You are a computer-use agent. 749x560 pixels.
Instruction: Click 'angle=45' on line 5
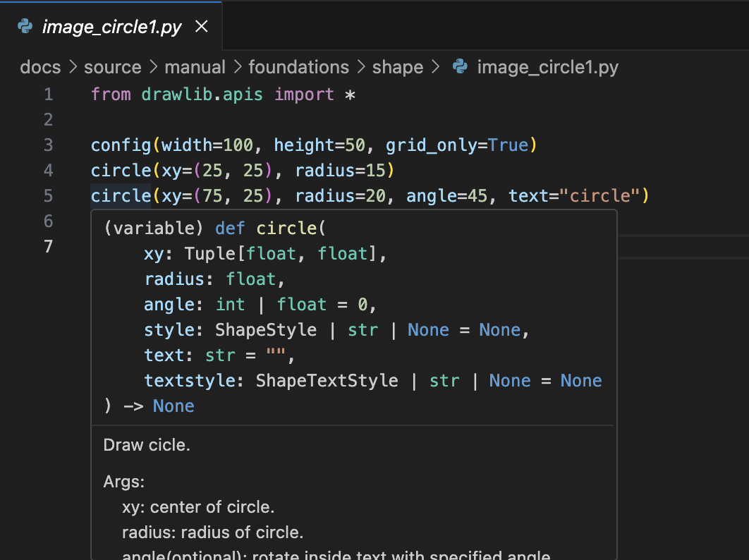click(x=446, y=196)
